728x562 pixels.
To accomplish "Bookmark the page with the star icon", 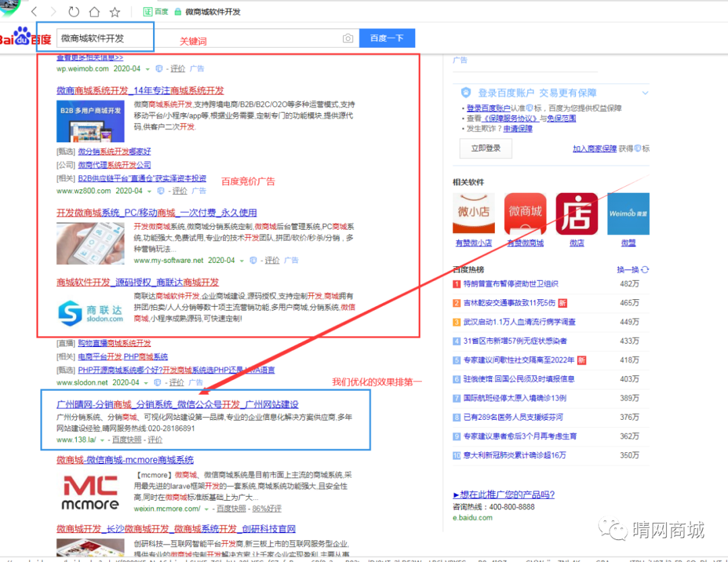I will click(x=115, y=12).
